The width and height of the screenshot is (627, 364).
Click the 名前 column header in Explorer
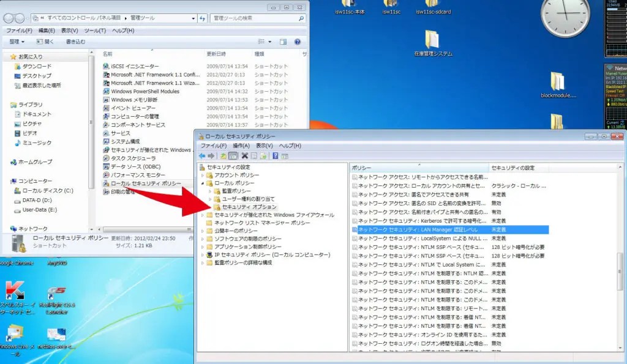pos(152,54)
